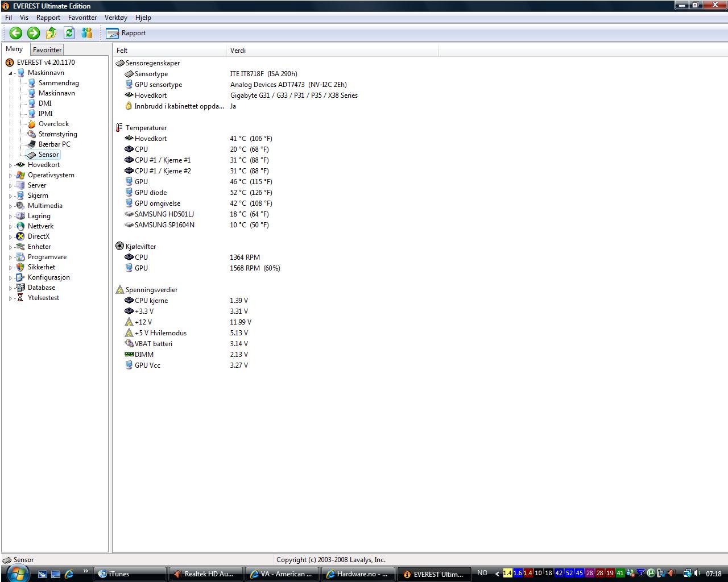Screen dimensions: 728x582
Task: Select the VBAT batteri voltage row
Action: (276, 344)
